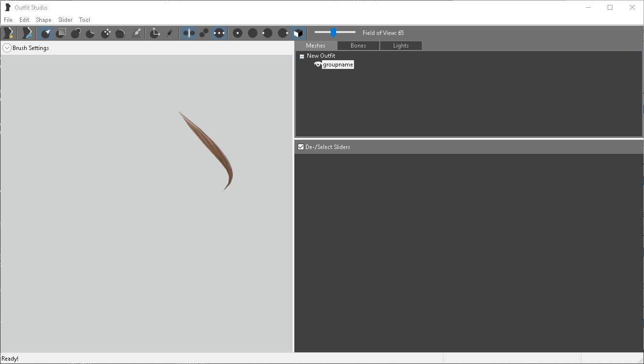This screenshot has width=644, height=364.
Task: Select the groupname mesh entry
Action: click(338, 65)
